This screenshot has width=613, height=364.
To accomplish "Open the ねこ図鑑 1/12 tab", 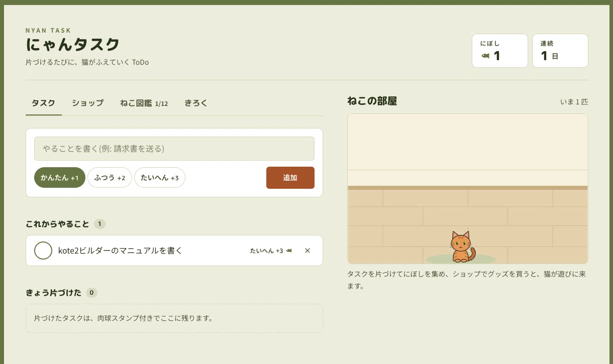I will (x=144, y=103).
